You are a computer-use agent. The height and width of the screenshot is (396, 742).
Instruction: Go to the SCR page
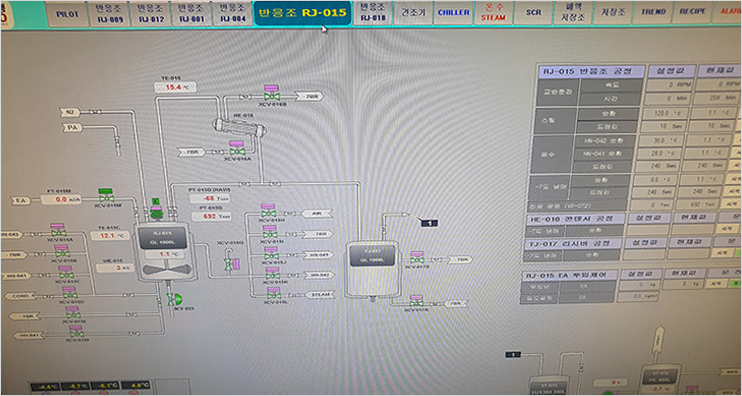click(533, 13)
